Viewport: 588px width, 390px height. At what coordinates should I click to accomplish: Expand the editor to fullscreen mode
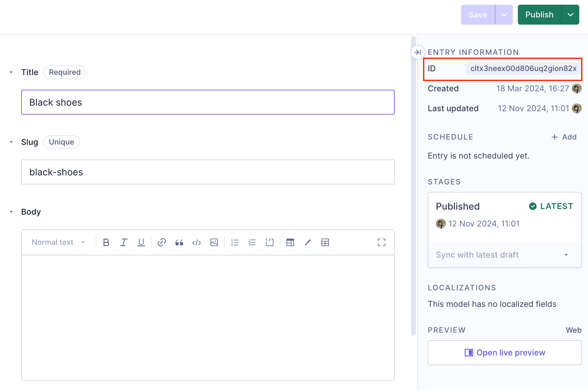coord(382,242)
